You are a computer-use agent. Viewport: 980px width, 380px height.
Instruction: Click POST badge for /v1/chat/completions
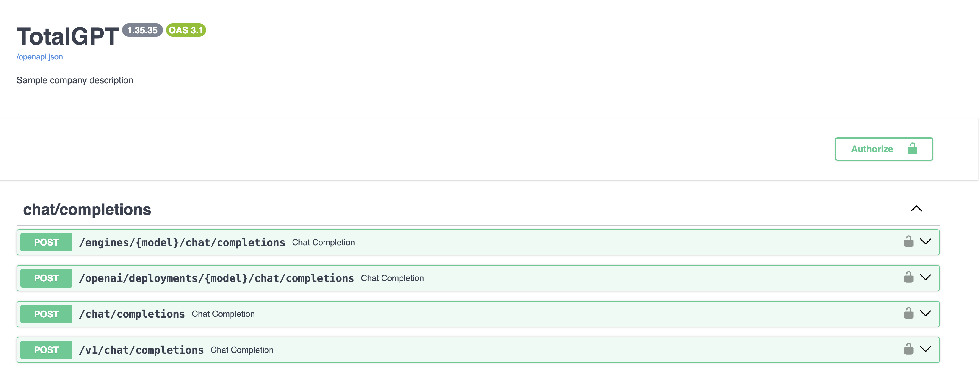pos(46,350)
